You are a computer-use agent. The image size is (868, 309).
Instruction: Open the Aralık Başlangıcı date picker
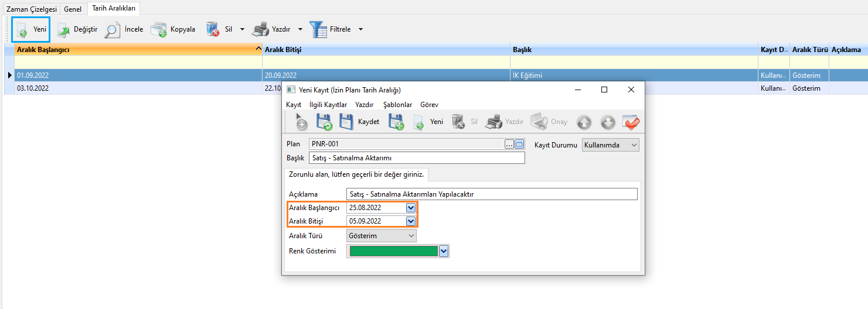(x=411, y=208)
